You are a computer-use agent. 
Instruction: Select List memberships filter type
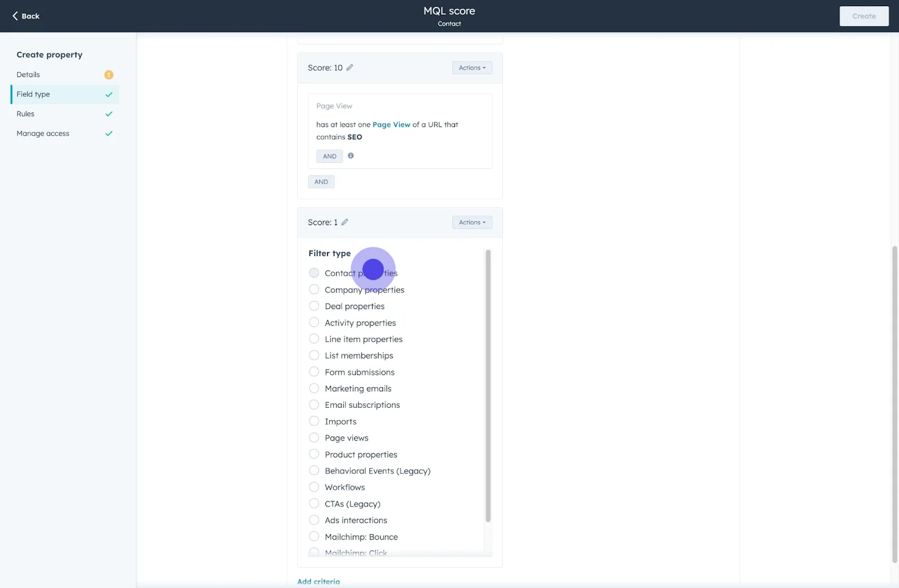[314, 355]
